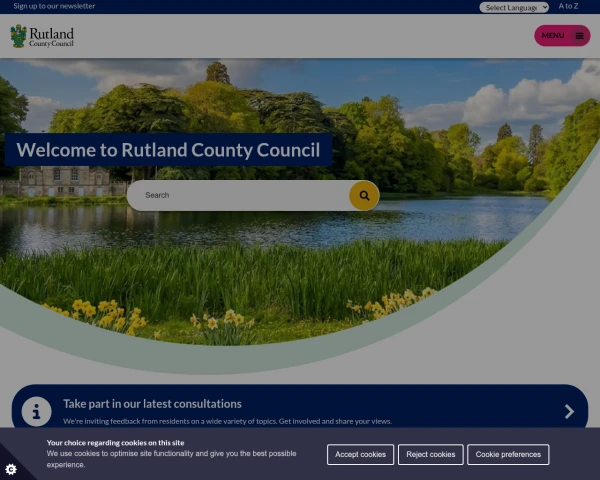Viewport: 600px width, 480px height.
Task: Accept cookies on the banner
Action: tap(360, 454)
